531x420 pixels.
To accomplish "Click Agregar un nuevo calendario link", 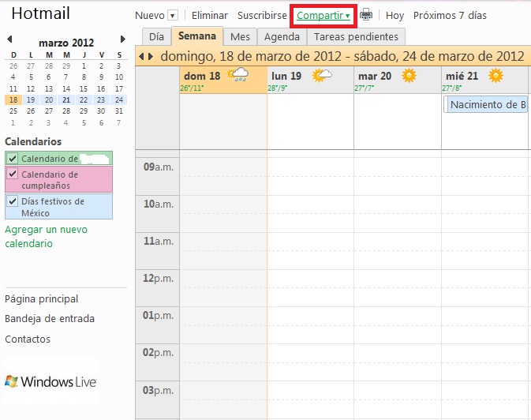I will pos(46,236).
